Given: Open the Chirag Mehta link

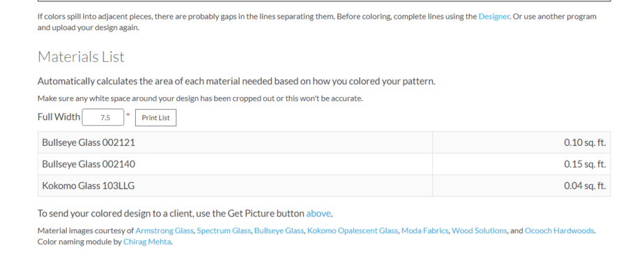Looking at the screenshot, I should [x=147, y=242].
